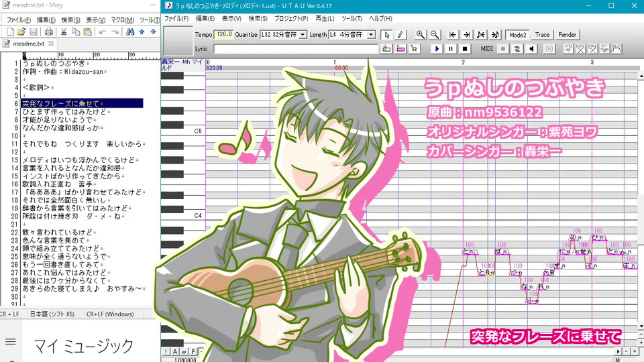Viewport: 644px width, 362px height.
Task: Open a file in Mery editor
Action: [x=21, y=32]
